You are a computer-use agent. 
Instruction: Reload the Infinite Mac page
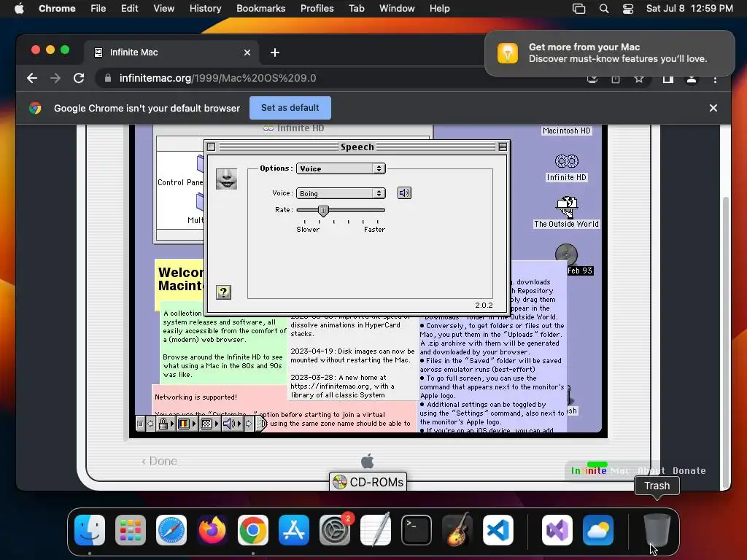(79, 78)
